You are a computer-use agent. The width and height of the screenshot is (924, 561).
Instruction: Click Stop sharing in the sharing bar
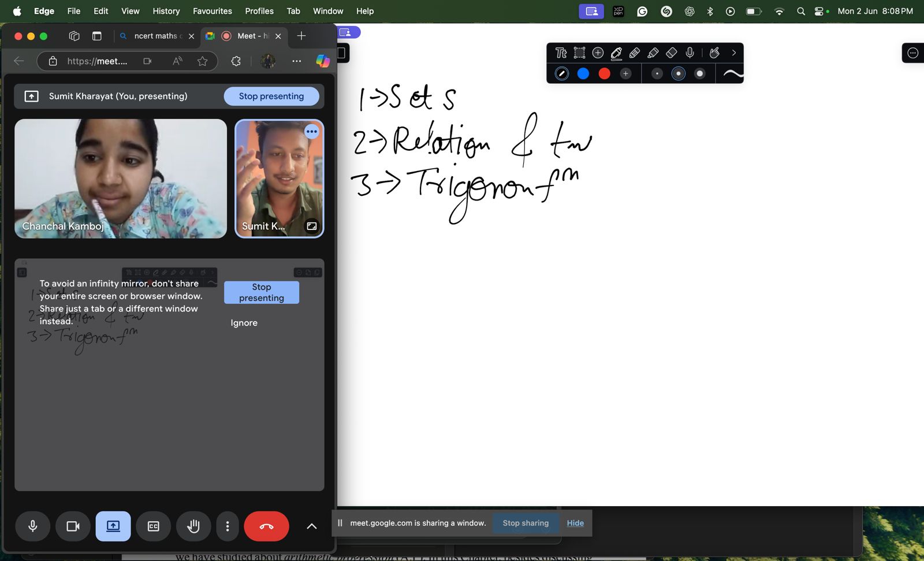(x=526, y=523)
